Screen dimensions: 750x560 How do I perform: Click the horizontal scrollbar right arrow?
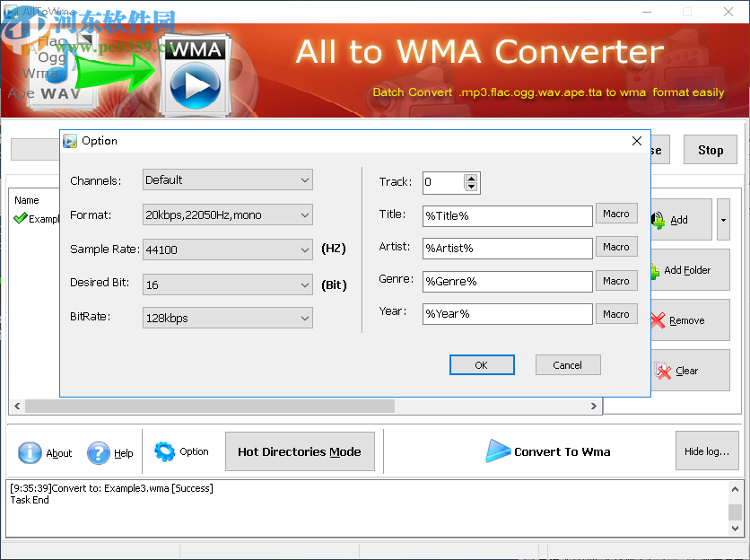(593, 406)
